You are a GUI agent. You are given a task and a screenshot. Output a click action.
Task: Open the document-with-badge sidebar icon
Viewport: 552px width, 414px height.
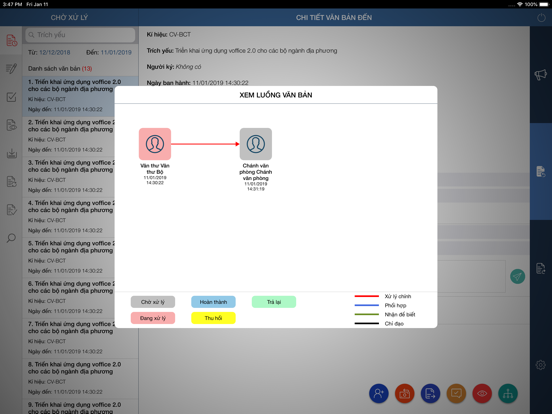click(11, 125)
